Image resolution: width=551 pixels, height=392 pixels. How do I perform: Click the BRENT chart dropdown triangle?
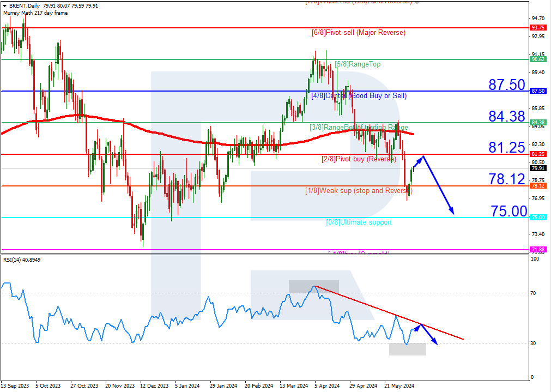pyautogui.click(x=5, y=5)
